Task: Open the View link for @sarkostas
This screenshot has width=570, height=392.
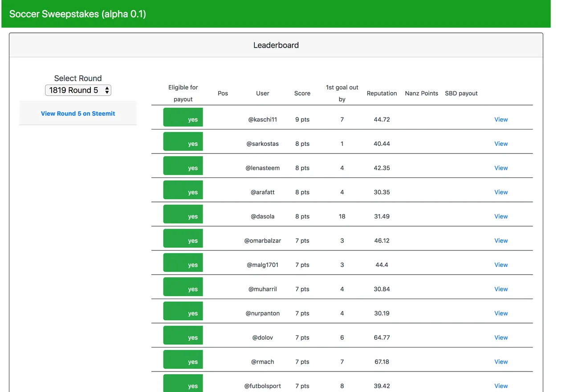Action: pyautogui.click(x=501, y=144)
